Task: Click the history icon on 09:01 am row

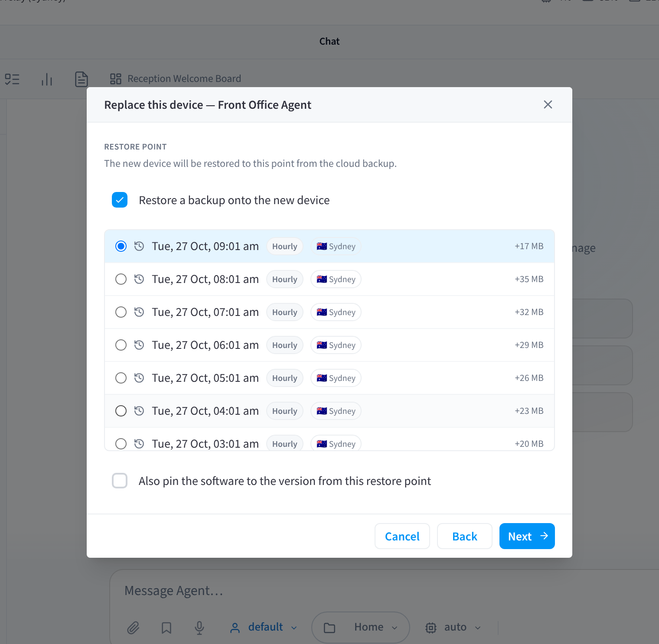Action: (x=139, y=246)
